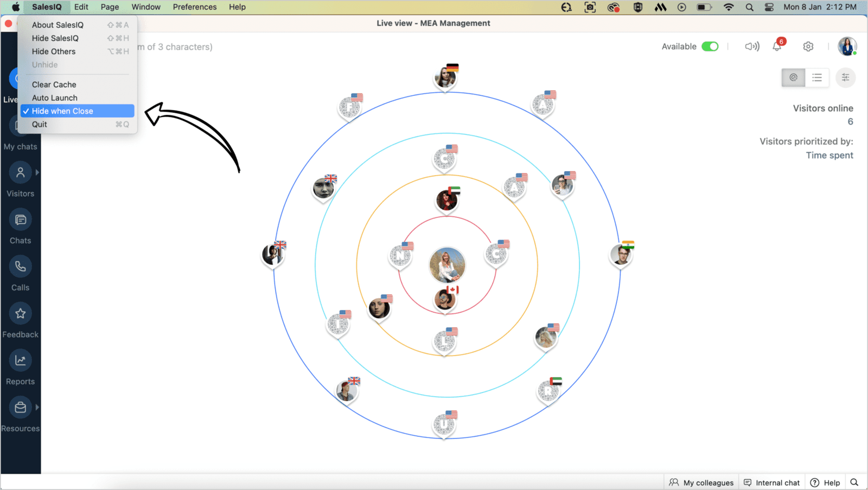
Task: Choose About SalesIQ menu entry
Action: 77,25
